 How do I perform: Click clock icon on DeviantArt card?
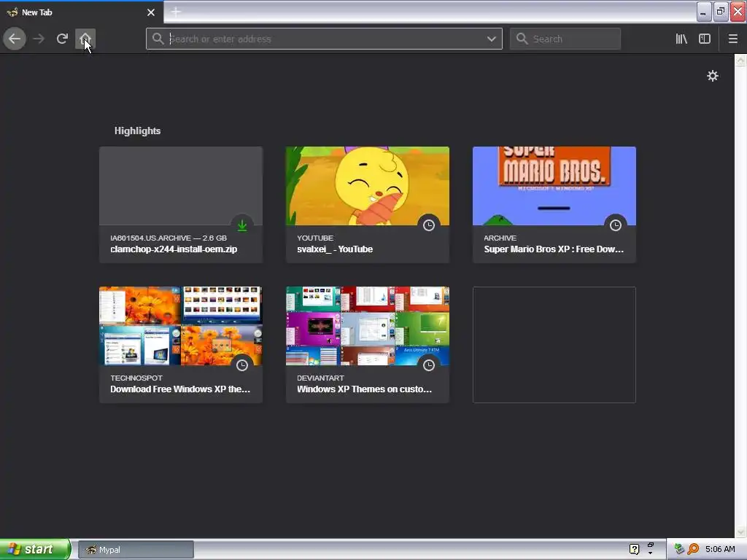pyautogui.click(x=429, y=365)
